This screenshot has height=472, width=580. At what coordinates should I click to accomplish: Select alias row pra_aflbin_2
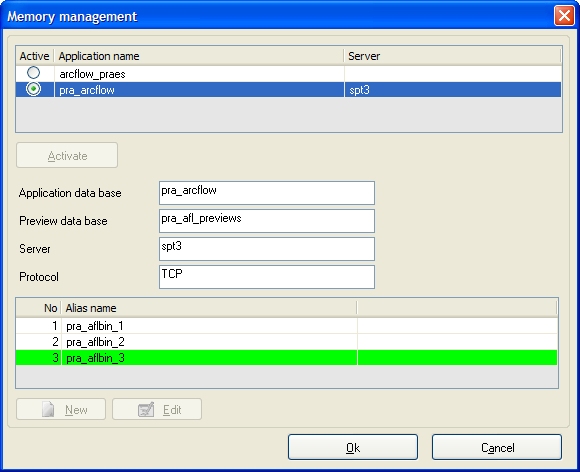pyautogui.click(x=287, y=342)
